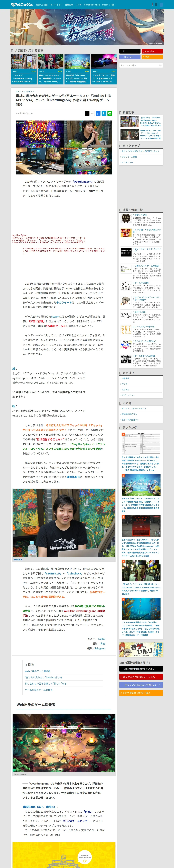Viewport: 174px width, 868px height.
Task: Click the 新世代に訊く series icon
Action: (x=126, y=315)
